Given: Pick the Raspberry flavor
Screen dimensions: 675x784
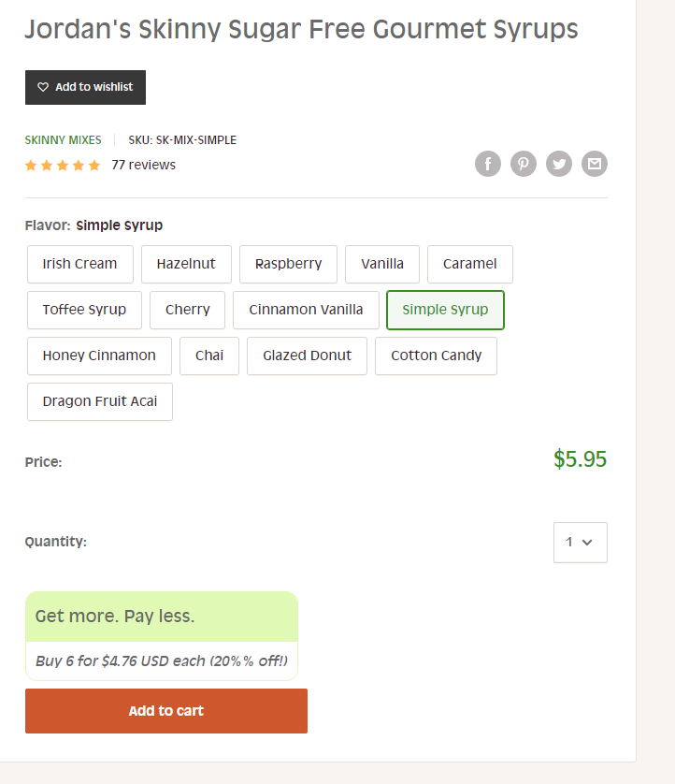Looking at the screenshot, I should pos(288,264).
